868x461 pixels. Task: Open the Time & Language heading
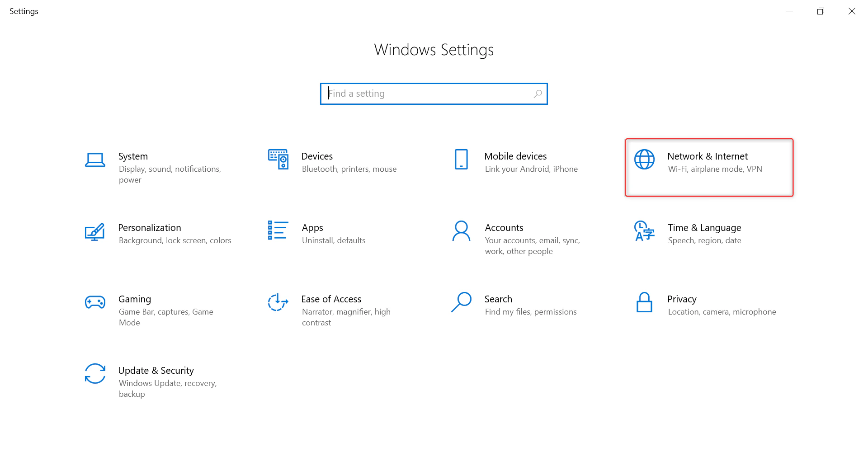704,228
